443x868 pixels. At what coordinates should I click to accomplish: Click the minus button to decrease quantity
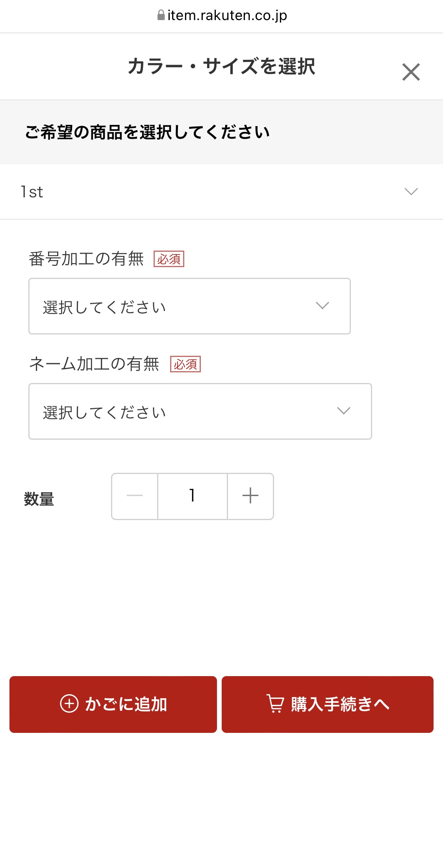(x=135, y=496)
